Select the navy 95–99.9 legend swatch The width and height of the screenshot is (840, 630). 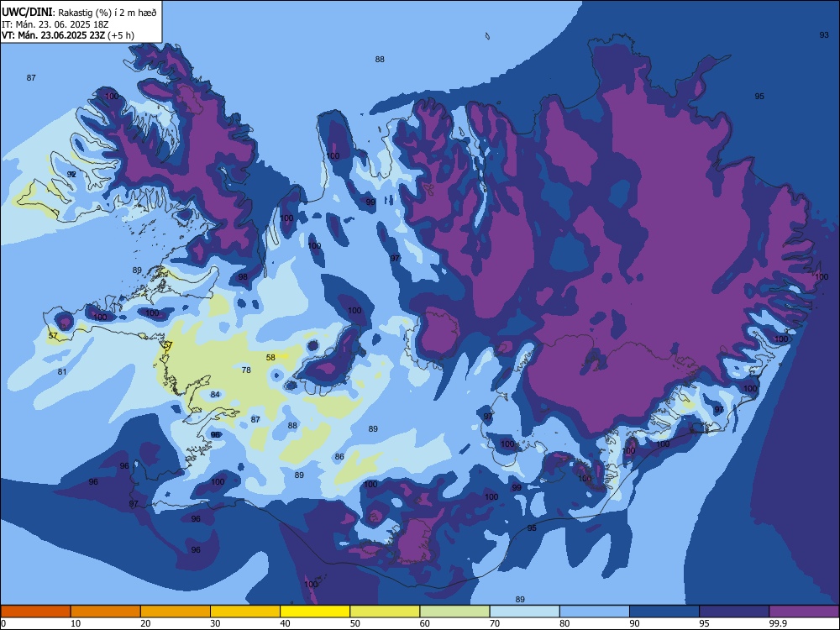coord(734,612)
